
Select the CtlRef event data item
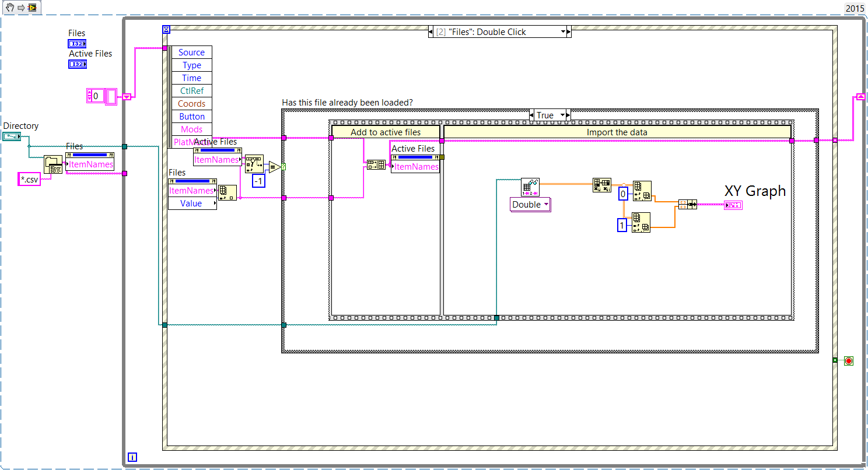coord(191,91)
